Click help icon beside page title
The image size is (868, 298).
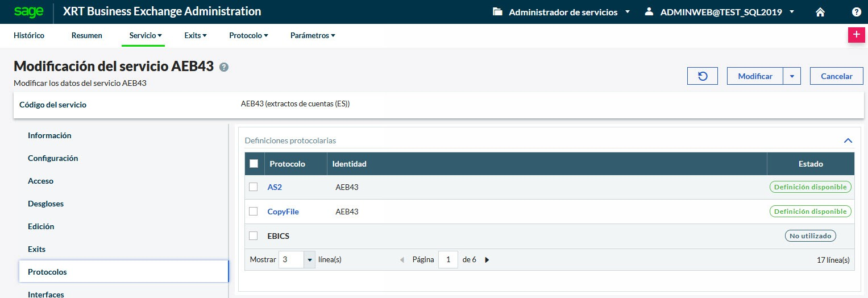224,67
